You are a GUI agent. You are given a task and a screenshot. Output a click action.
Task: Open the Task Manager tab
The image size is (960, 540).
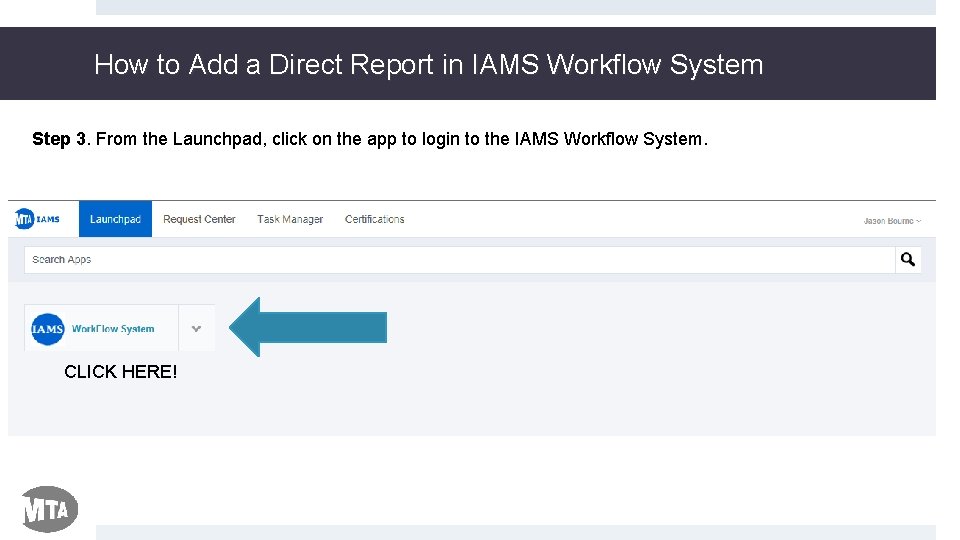(290, 219)
